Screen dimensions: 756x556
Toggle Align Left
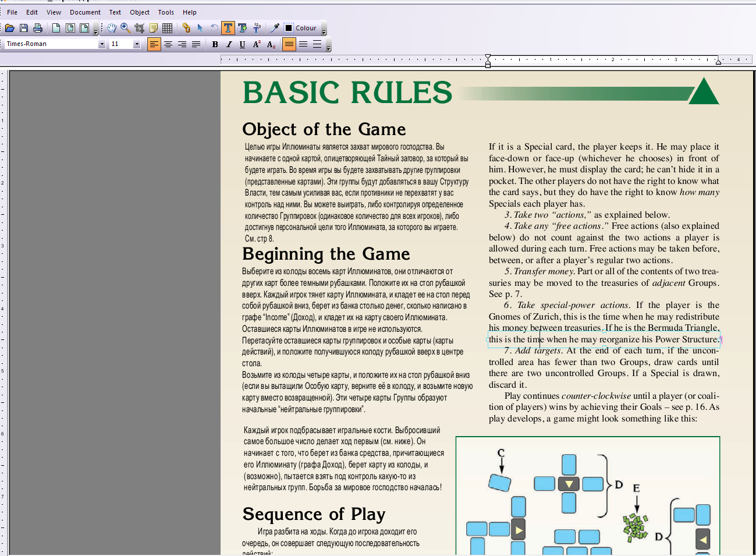click(x=154, y=44)
